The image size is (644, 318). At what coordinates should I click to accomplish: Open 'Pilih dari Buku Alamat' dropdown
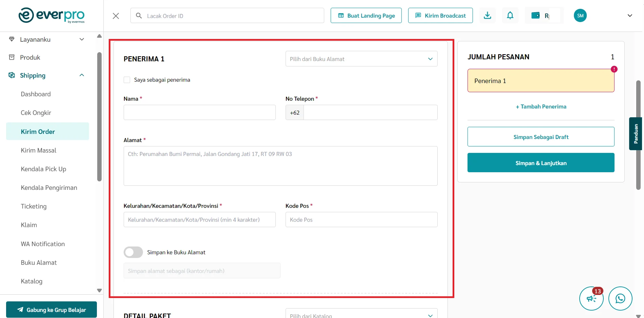[x=361, y=59]
